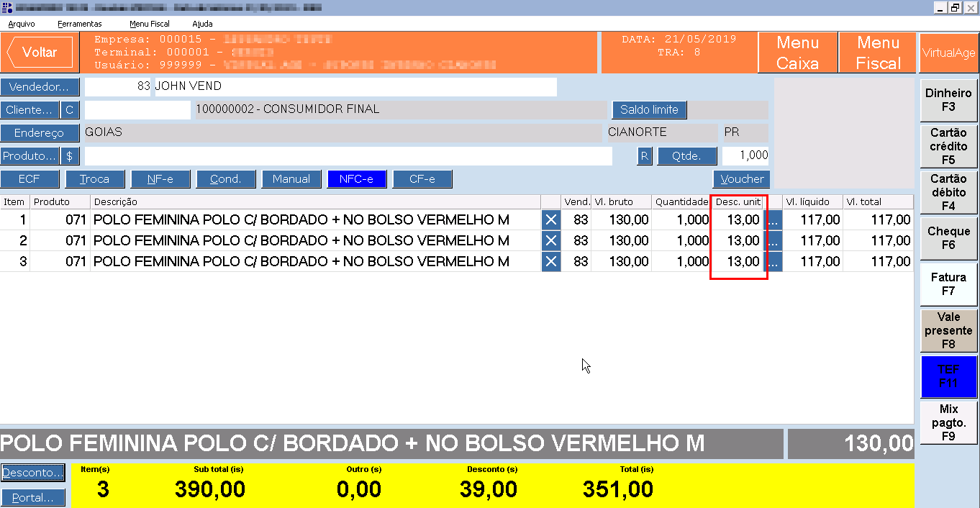Click the Produto... button
Viewport: 980px width, 508px height.
[x=30, y=156]
